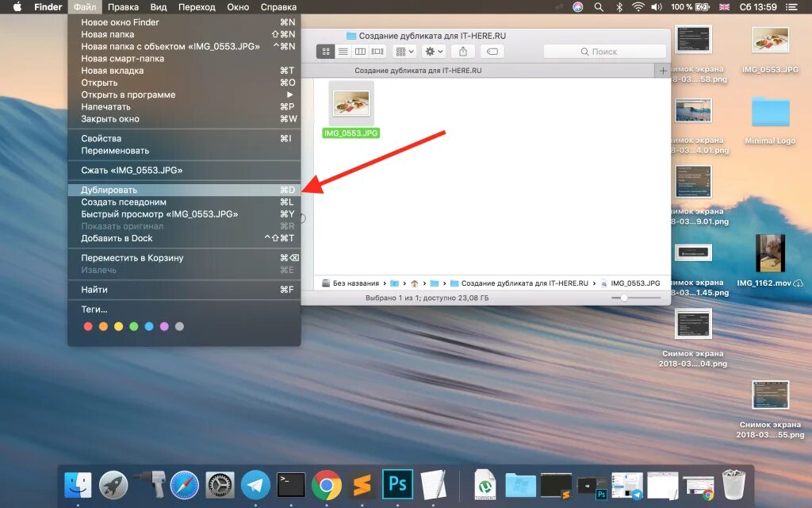Choose Новая вкладка menu item

(184, 71)
